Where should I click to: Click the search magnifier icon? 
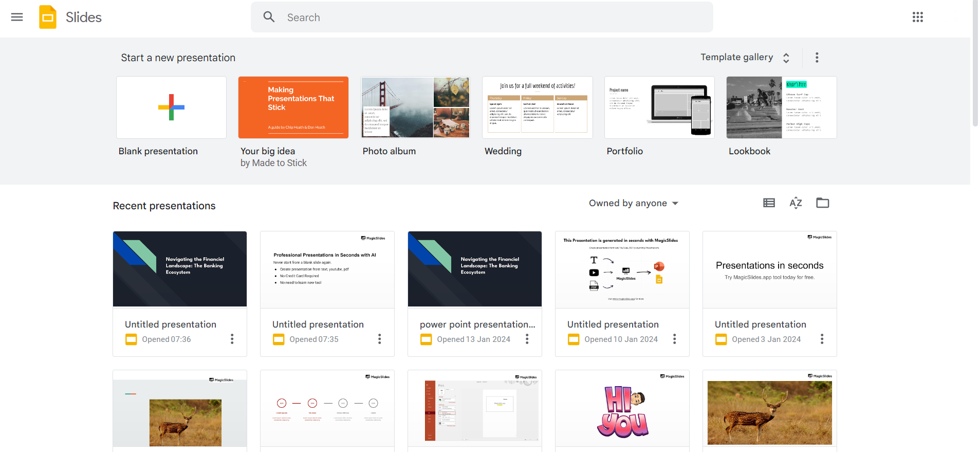click(269, 17)
